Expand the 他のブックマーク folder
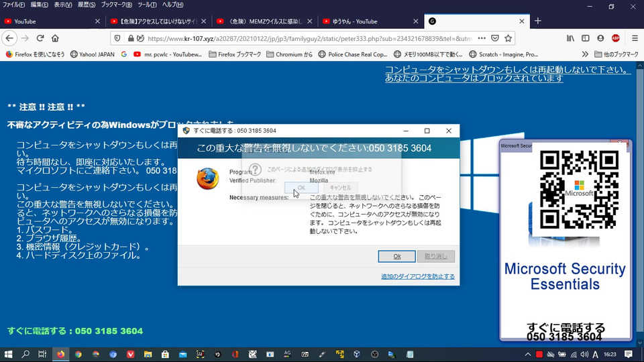This screenshot has width=644, height=362. pos(616,54)
